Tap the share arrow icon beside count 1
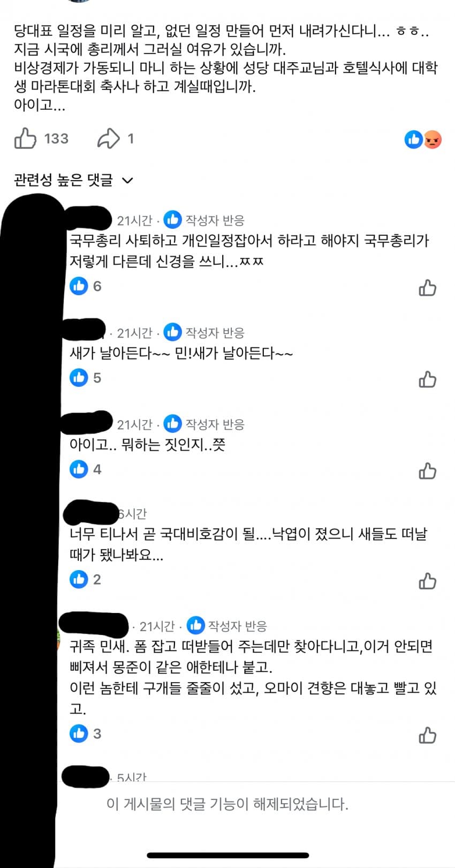 pos(108,138)
